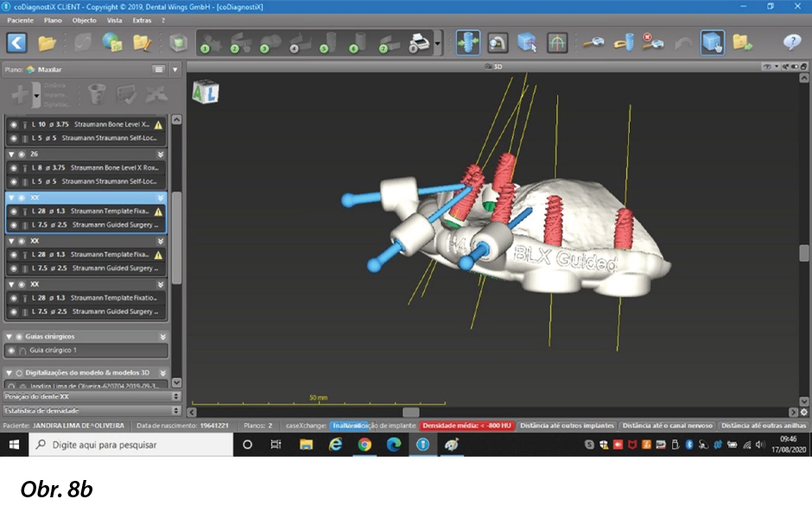812x518 pixels.
Task: Collapse Digitalizações do modelo section triangle
Action: tap(9, 373)
